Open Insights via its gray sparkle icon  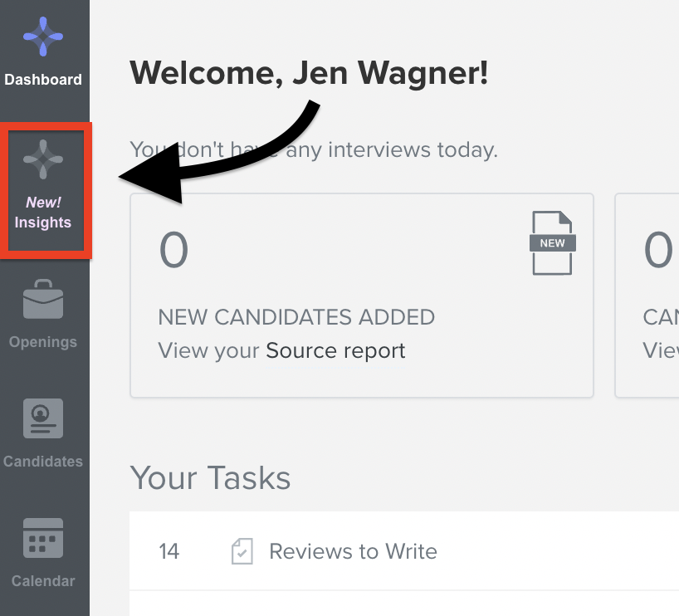tap(43, 159)
